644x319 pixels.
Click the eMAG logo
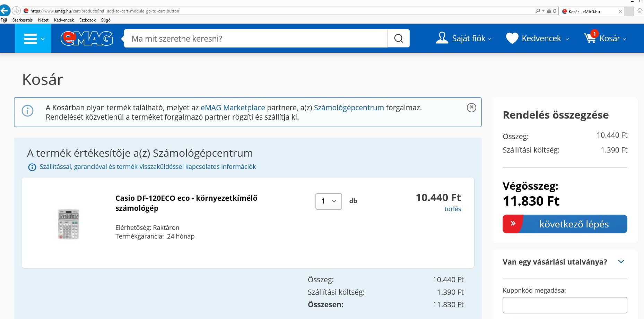click(x=87, y=38)
